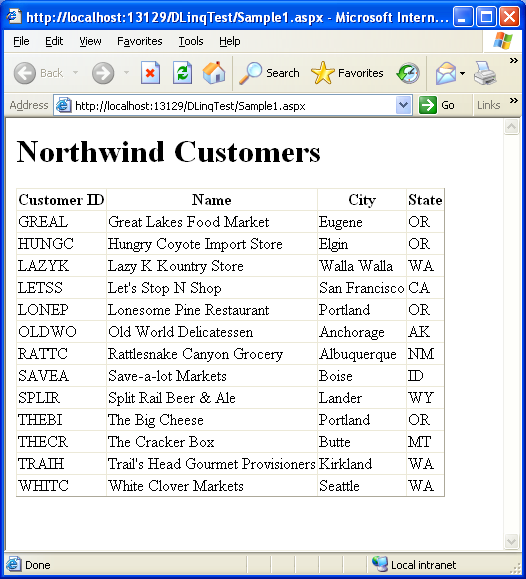Image resolution: width=526 pixels, height=579 pixels.
Task: Click Hungry Coyote Import Store cell
Action: click(212, 244)
